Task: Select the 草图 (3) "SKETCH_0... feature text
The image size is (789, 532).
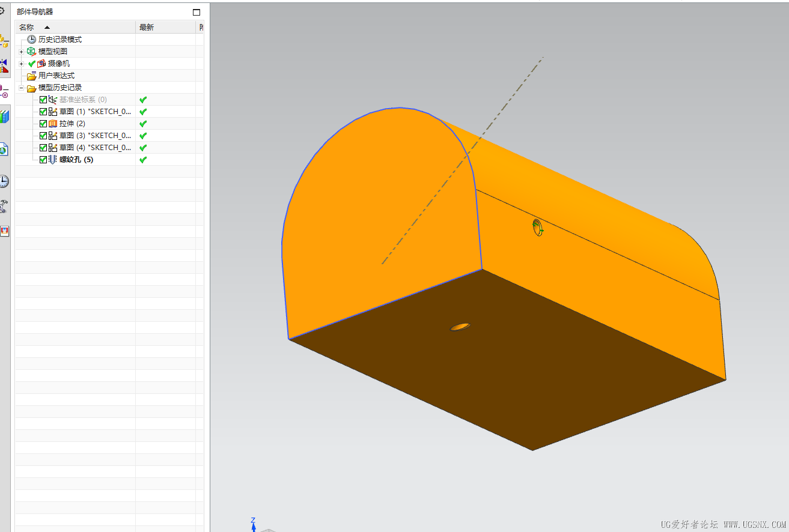Action: (x=95, y=136)
